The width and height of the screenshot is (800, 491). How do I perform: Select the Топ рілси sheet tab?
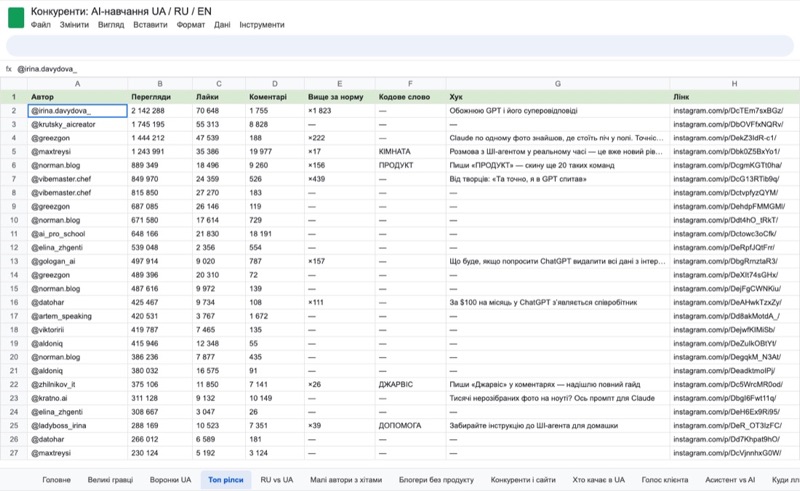point(226,480)
